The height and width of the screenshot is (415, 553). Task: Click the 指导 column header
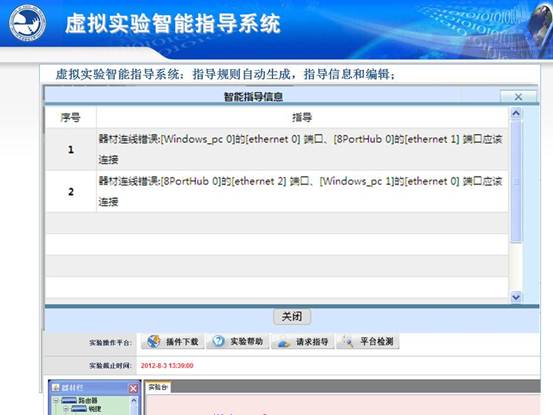pos(302,117)
